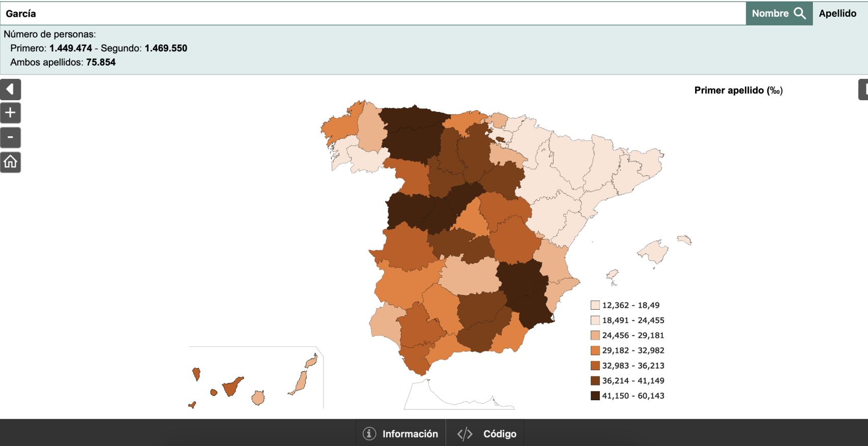Click the zoom in plus button
The width and height of the screenshot is (868, 446).
point(10,113)
